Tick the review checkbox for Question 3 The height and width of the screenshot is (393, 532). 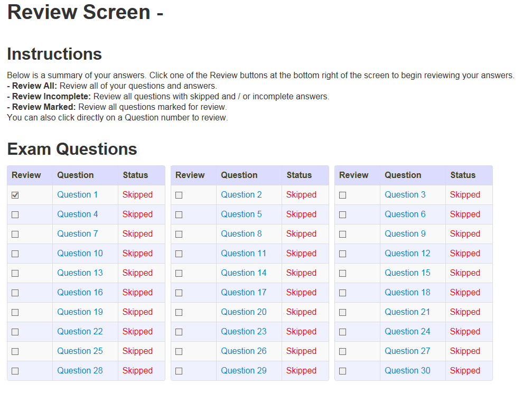pyautogui.click(x=343, y=195)
